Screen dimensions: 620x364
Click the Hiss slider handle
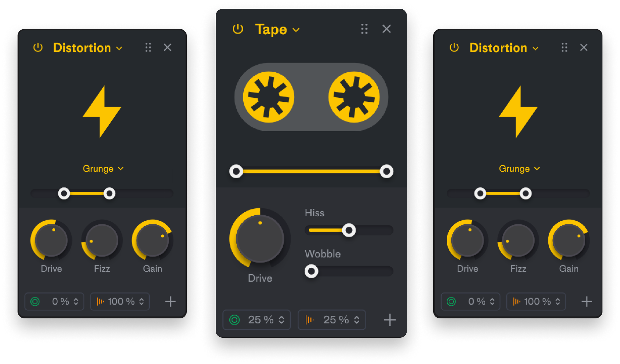click(349, 230)
